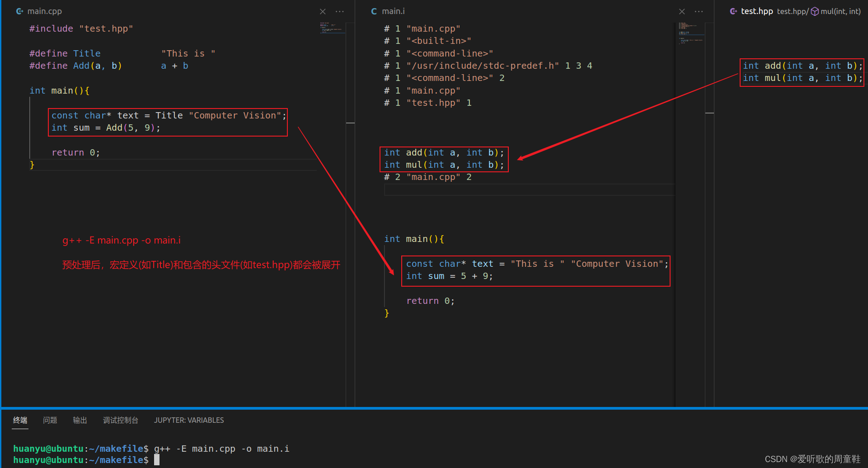Switch to the 问题 problems panel tab
This screenshot has width=868, height=468.
click(x=50, y=420)
